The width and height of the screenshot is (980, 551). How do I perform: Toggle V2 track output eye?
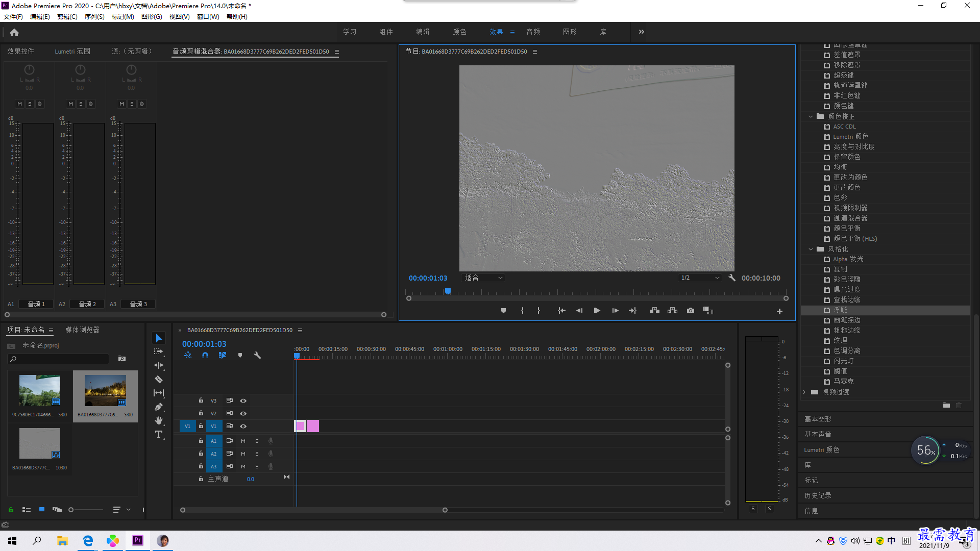coord(243,414)
